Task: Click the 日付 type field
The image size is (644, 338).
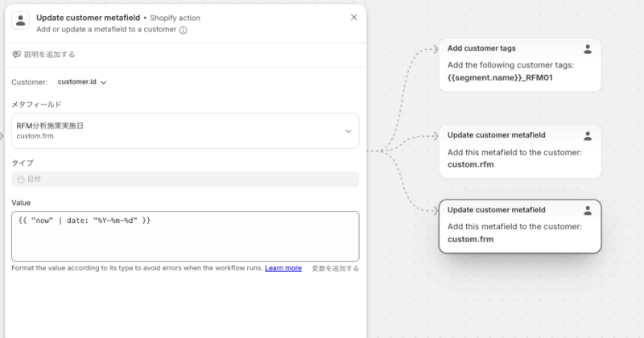Action: 185,179
